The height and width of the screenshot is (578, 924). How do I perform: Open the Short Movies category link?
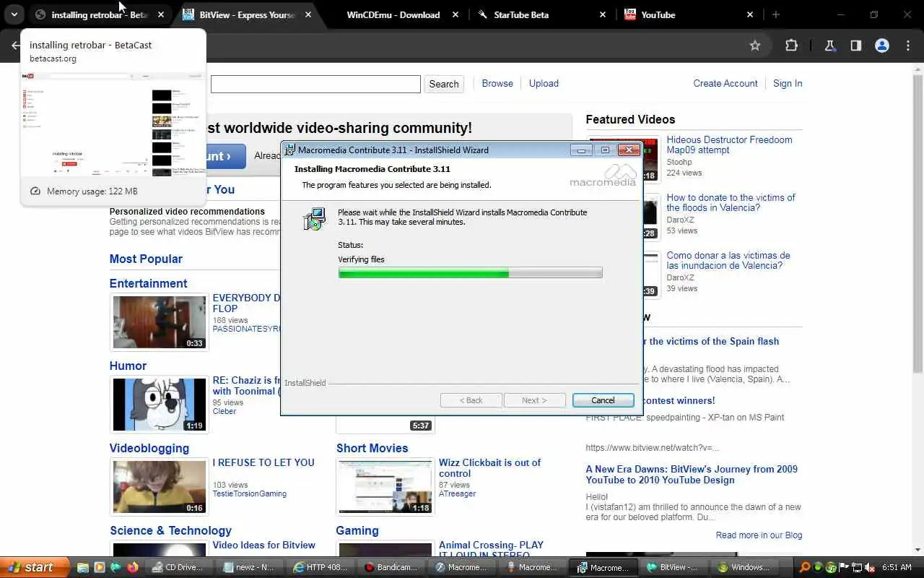pyautogui.click(x=372, y=448)
